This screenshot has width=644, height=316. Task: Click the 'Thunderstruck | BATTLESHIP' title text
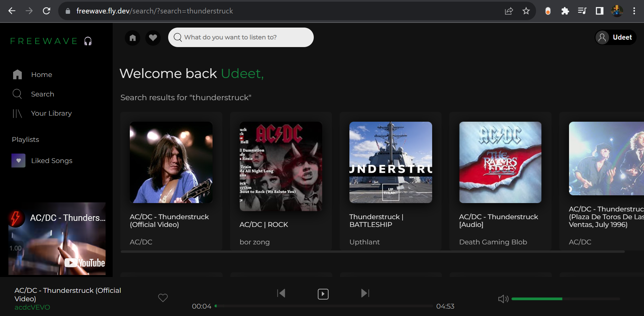pos(376,221)
